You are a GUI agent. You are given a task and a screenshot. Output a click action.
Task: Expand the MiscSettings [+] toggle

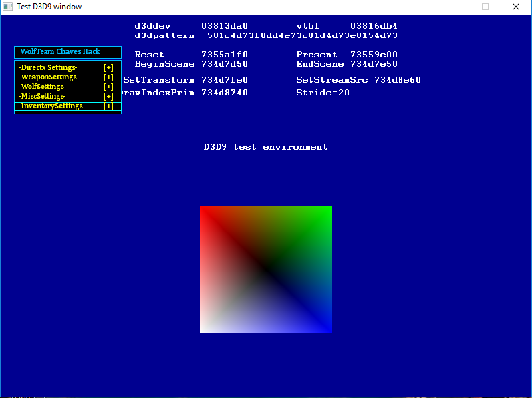[108, 96]
